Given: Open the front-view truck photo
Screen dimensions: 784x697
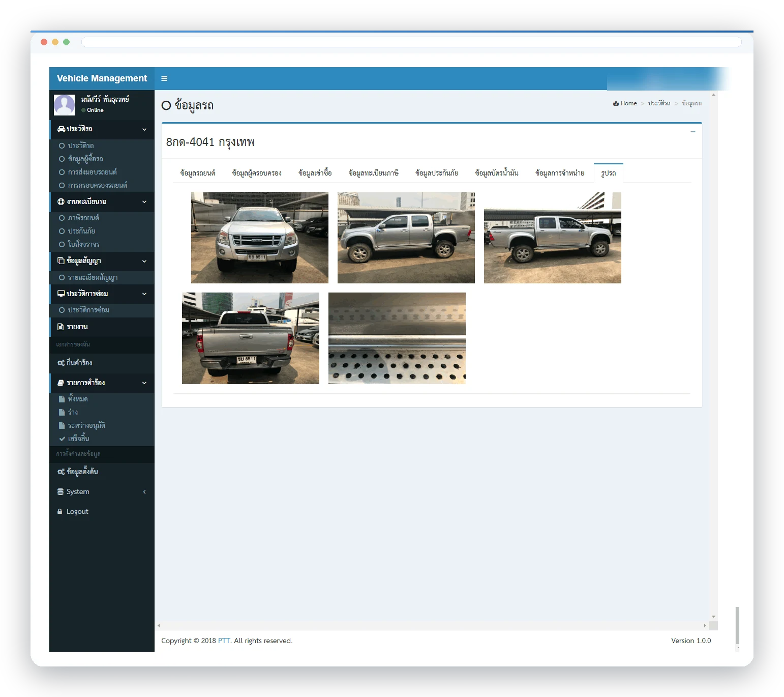Looking at the screenshot, I should (260, 238).
